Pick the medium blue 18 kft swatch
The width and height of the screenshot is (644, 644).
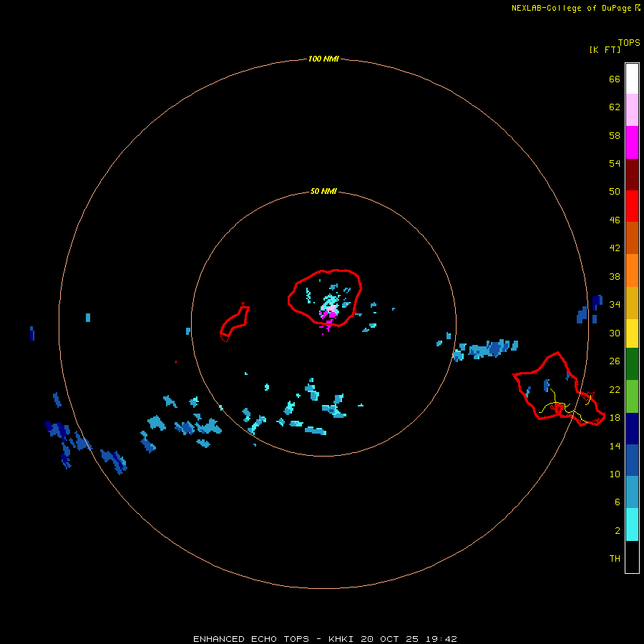[632, 460]
